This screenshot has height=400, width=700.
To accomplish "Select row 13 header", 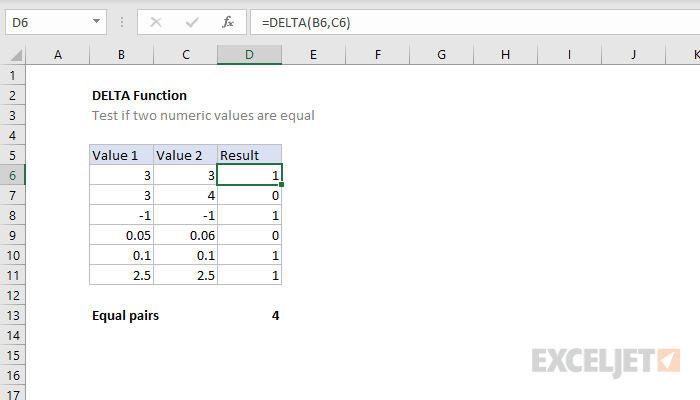I will coord(12,315).
